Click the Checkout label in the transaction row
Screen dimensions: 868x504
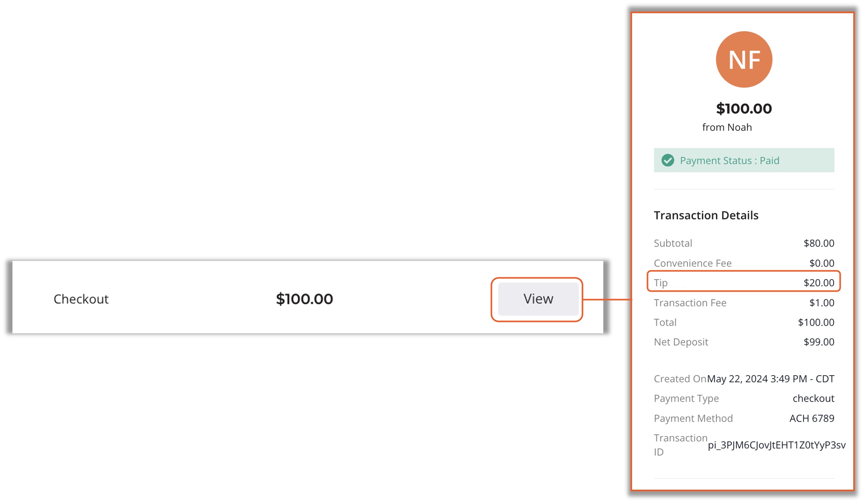(81, 299)
